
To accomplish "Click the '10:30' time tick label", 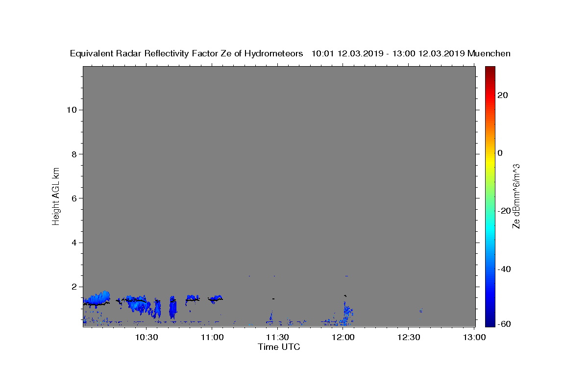I will pyautogui.click(x=147, y=337).
